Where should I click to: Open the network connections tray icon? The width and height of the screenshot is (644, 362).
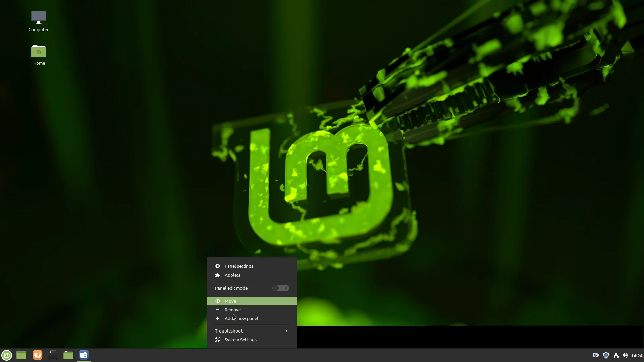pos(616,355)
